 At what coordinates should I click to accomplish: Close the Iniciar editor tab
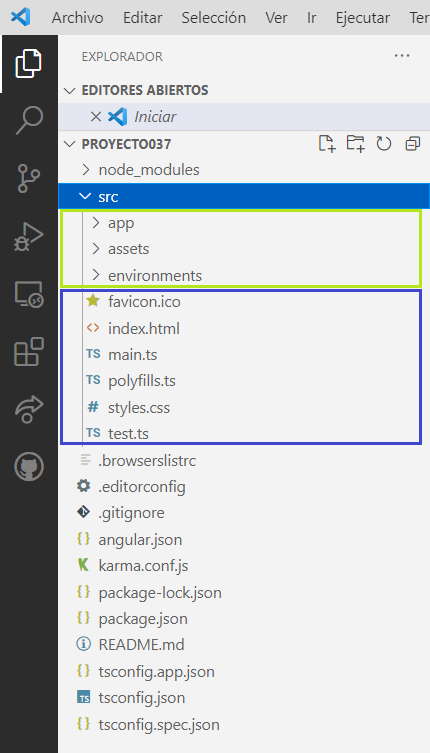tap(96, 117)
